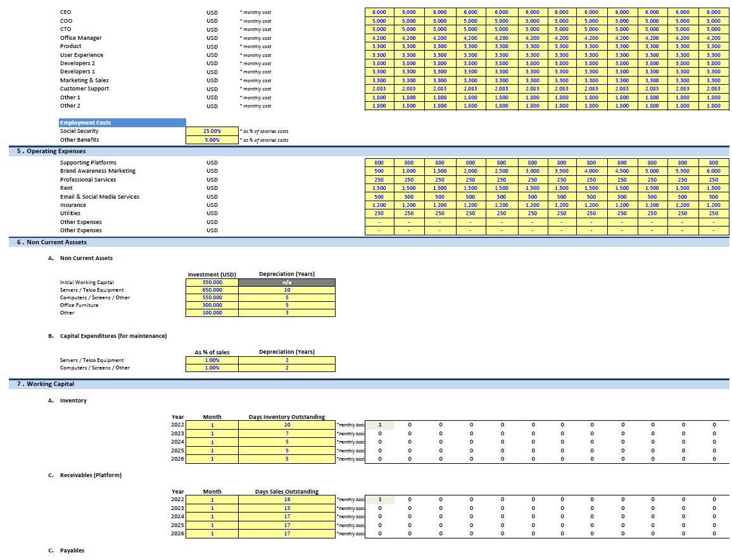Select the Social Security 25.00% percentage cell

[212, 131]
